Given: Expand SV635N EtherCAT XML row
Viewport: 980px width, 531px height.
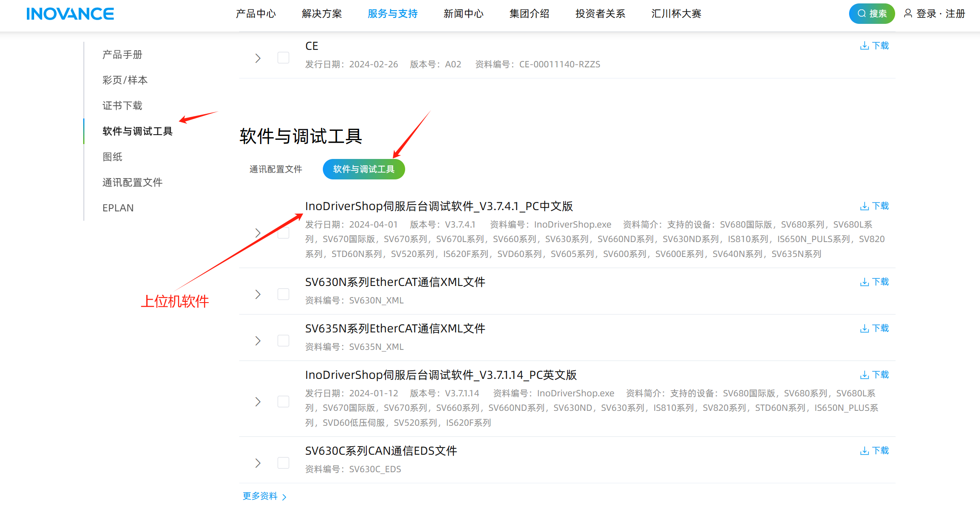Looking at the screenshot, I should (x=258, y=341).
